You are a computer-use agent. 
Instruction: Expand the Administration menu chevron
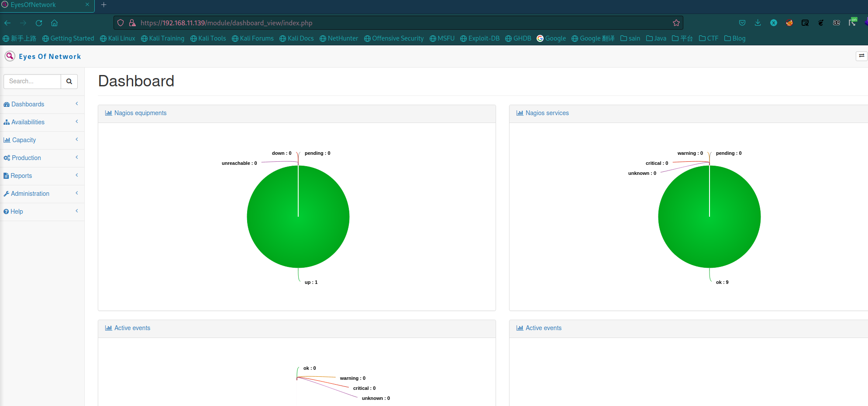tap(77, 193)
